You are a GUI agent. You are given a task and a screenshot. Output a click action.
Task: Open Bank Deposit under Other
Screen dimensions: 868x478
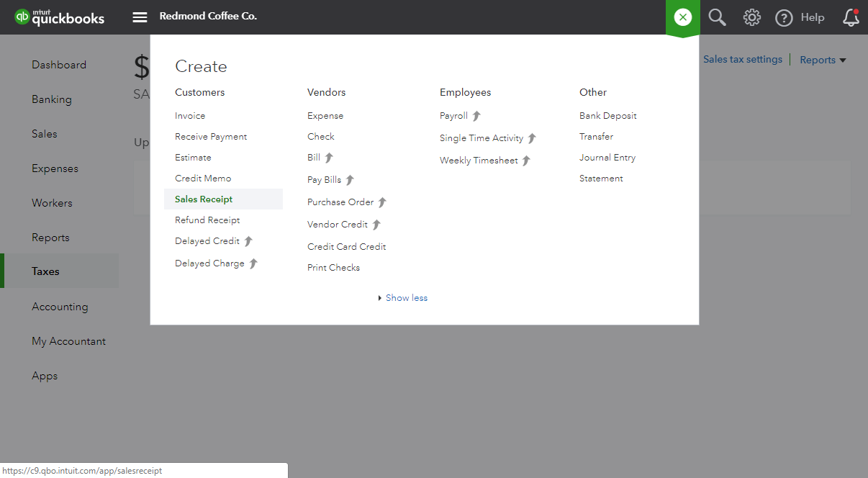click(607, 116)
